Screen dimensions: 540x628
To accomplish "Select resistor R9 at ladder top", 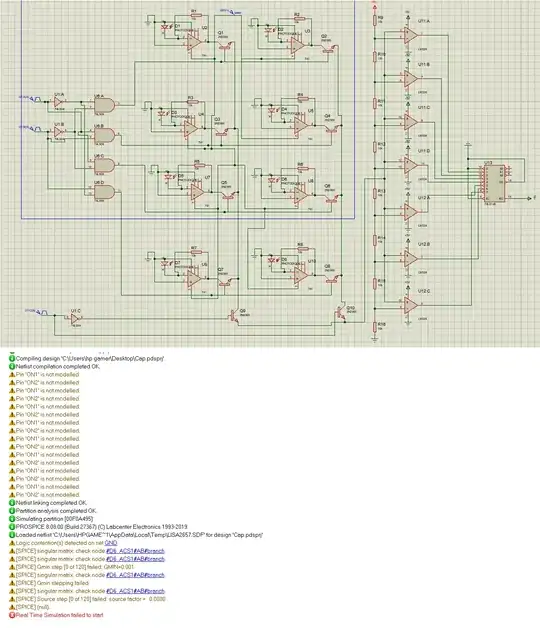I will 375,20.
